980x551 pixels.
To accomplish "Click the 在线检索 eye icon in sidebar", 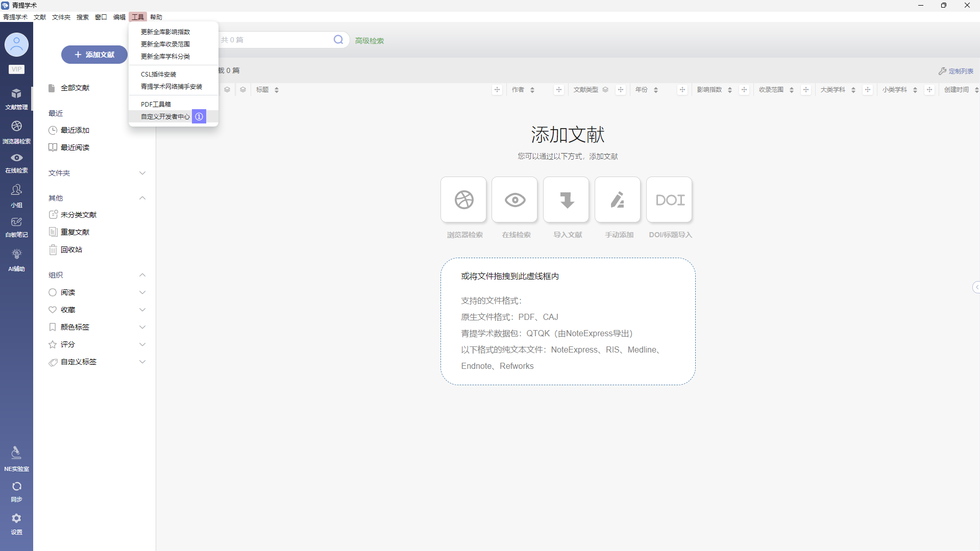I will (x=16, y=158).
